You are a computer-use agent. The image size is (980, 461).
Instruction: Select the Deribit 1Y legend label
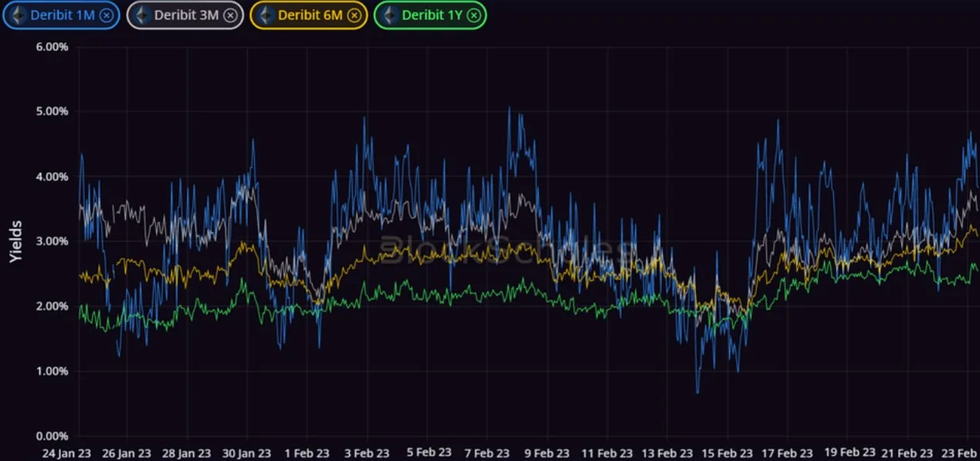[x=432, y=15]
